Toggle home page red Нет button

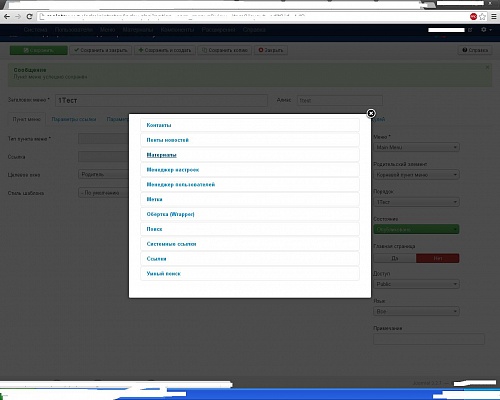pos(437,258)
